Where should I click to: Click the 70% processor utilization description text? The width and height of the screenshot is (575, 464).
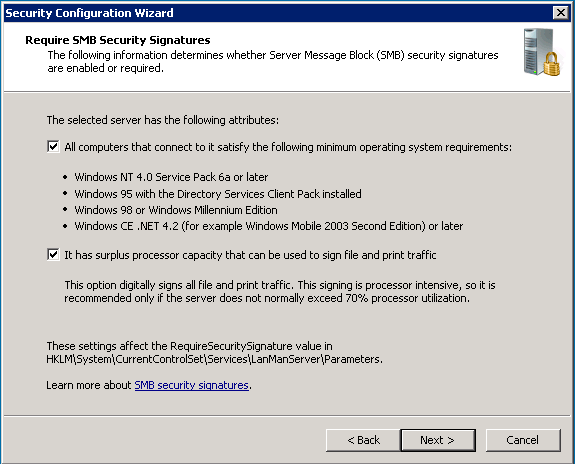pos(280,292)
